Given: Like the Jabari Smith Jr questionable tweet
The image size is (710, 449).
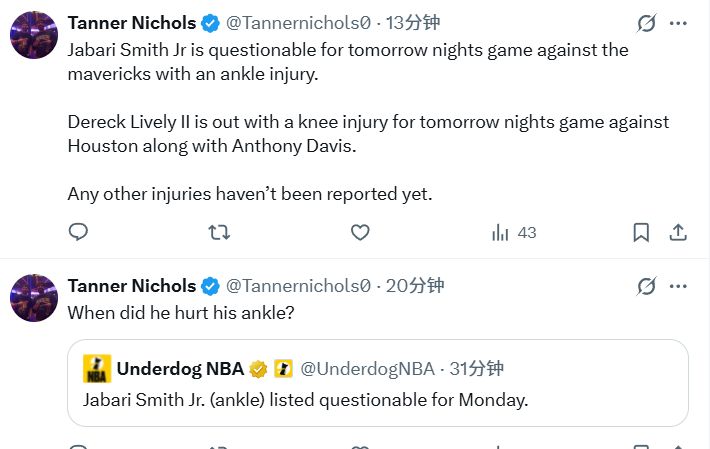Looking at the screenshot, I should pos(360,232).
